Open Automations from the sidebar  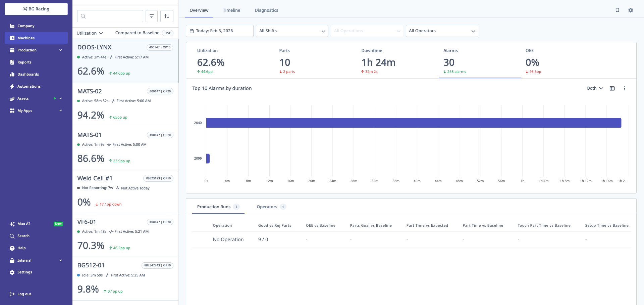[29, 86]
